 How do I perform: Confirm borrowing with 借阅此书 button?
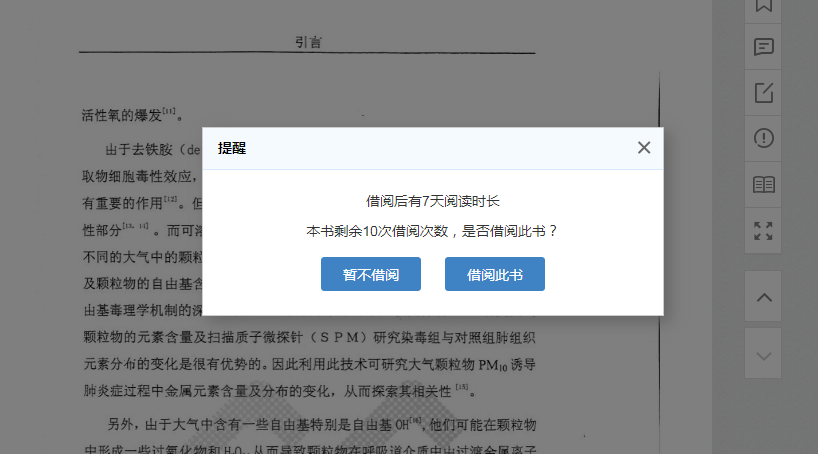[x=494, y=275]
